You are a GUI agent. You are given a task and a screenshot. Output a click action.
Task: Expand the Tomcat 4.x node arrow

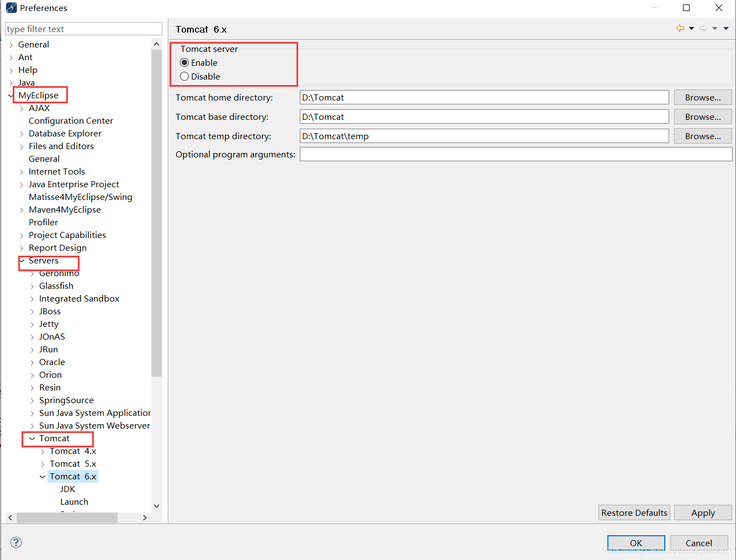pos(43,451)
